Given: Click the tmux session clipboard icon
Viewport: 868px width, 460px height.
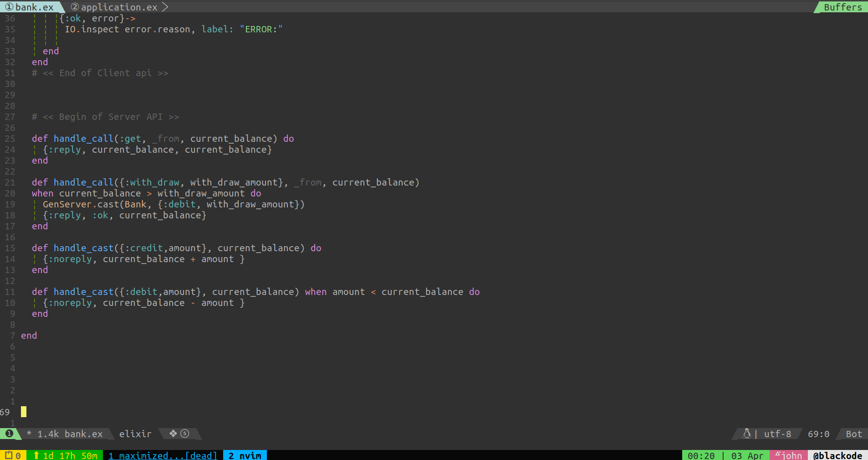Looking at the screenshot, I should coord(8,455).
